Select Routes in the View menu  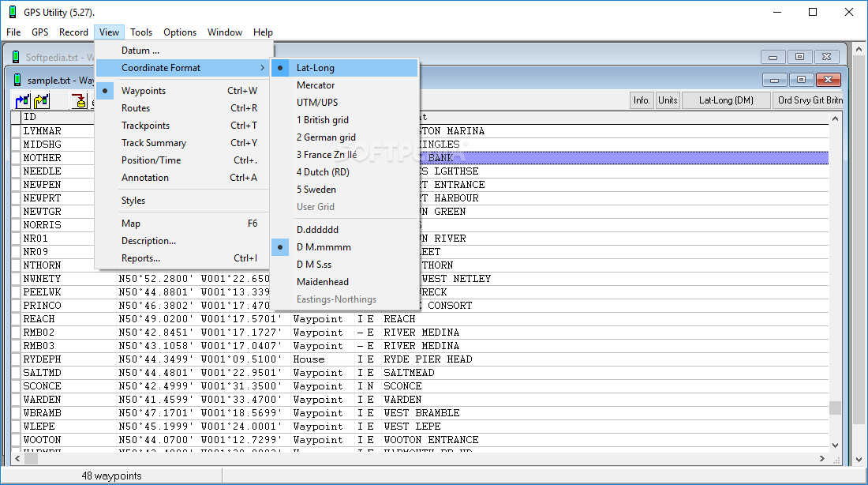183,108
